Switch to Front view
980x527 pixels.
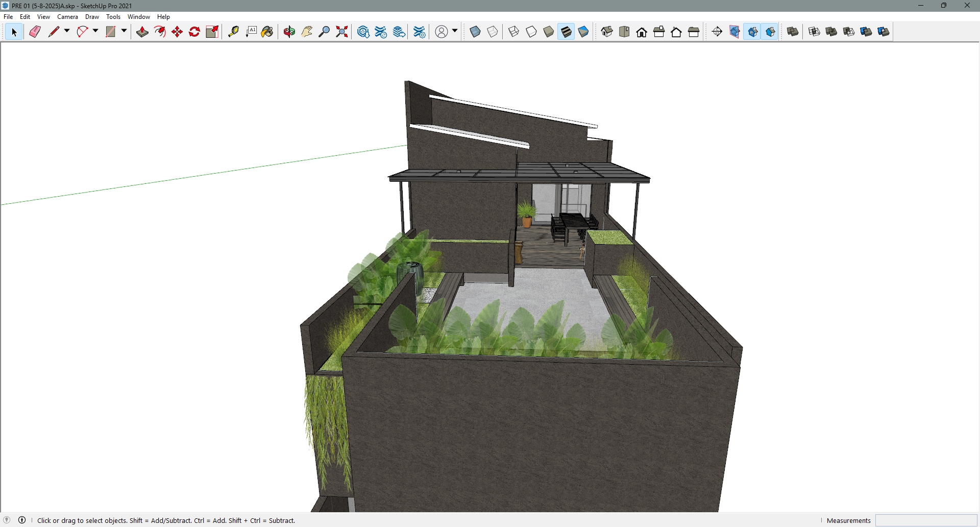[x=642, y=32]
